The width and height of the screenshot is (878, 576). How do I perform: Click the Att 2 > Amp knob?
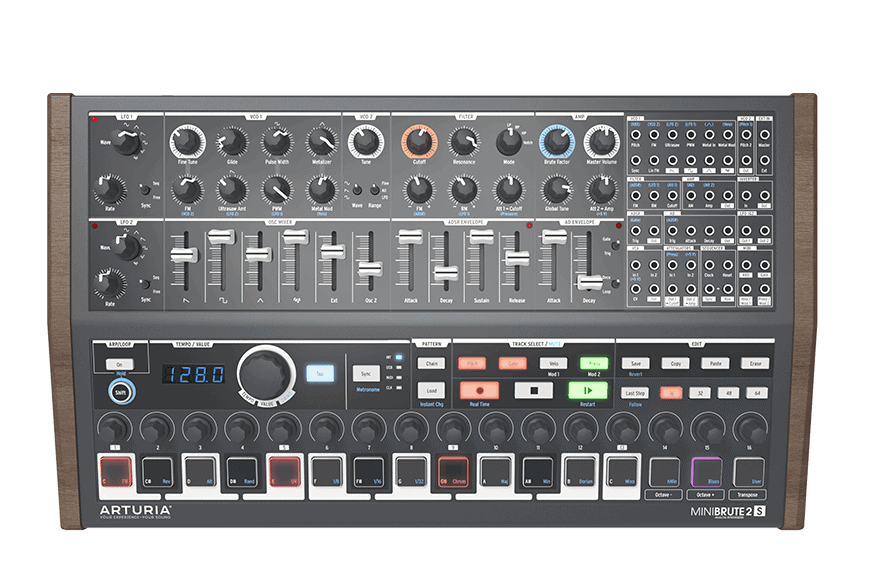(601, 190)
